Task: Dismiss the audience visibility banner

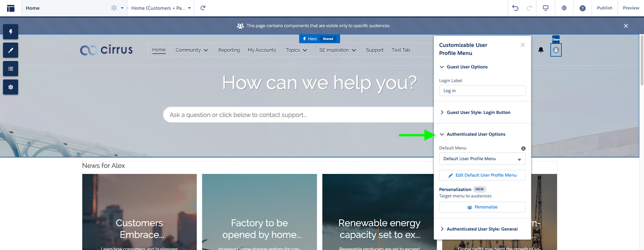Action: tap(626, 26)
